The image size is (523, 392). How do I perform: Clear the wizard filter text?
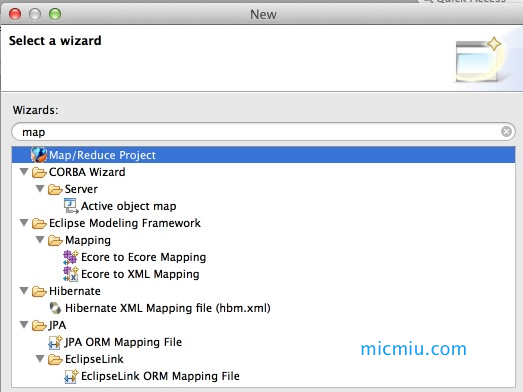[506, 131]
